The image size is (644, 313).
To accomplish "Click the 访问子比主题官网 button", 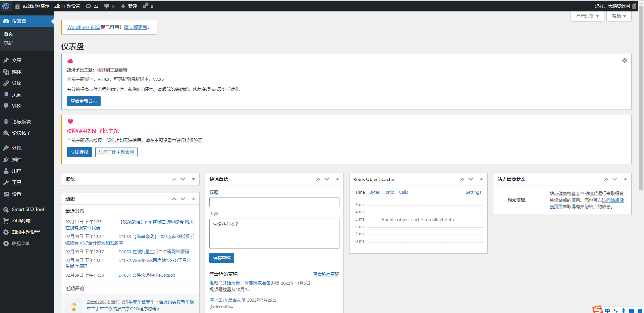I will coord(116,152).
